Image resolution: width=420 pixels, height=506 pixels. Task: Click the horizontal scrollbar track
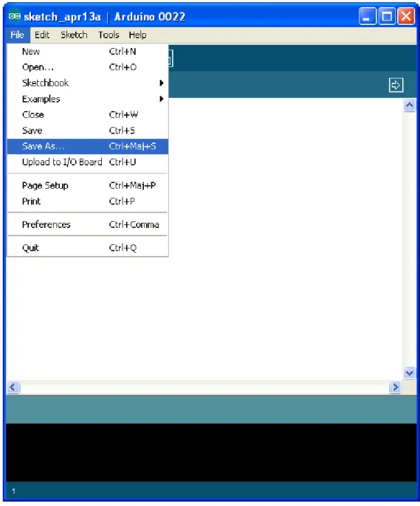click(x=204, y=387)
